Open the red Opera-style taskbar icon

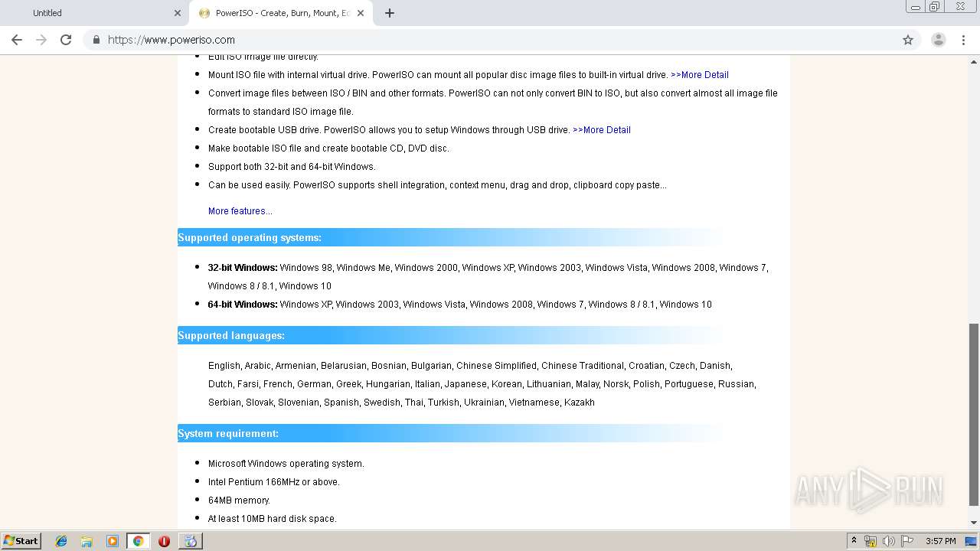[164, 541]
